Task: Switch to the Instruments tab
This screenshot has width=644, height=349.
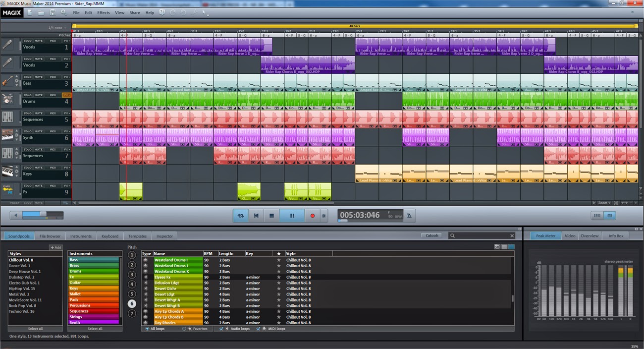Action: [81, 236]
